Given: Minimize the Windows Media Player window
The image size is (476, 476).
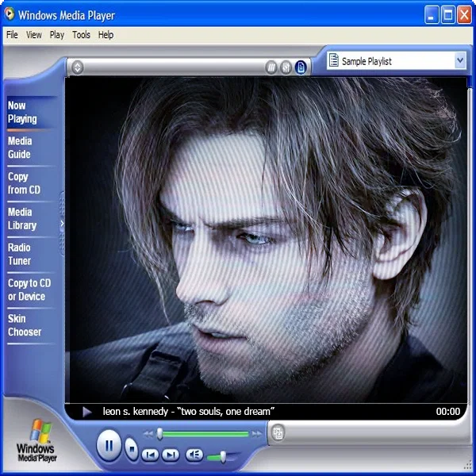Looking at the screenshot, I should (x=432, y=14).
